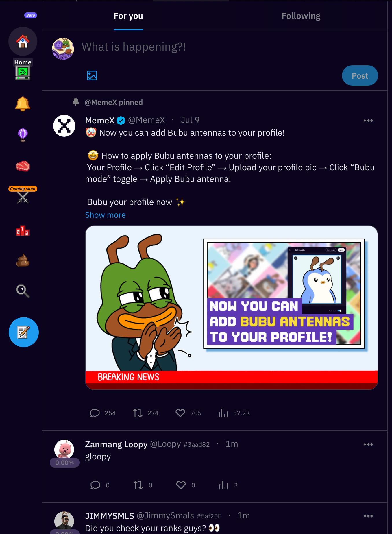The width and height of the screenshot is (392, 534).
Task: Open the leaderboard podium icon
Action: pos(23,231)
